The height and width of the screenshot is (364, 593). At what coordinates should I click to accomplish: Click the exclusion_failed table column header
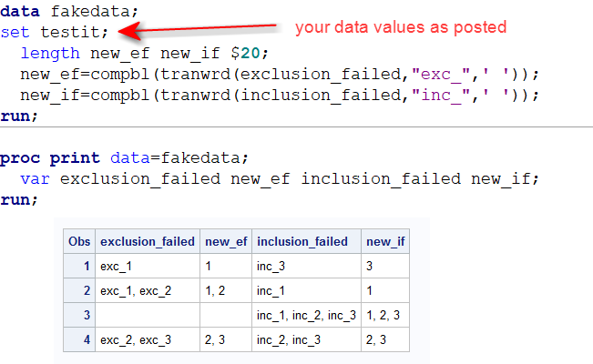click(x=147, y=241)
